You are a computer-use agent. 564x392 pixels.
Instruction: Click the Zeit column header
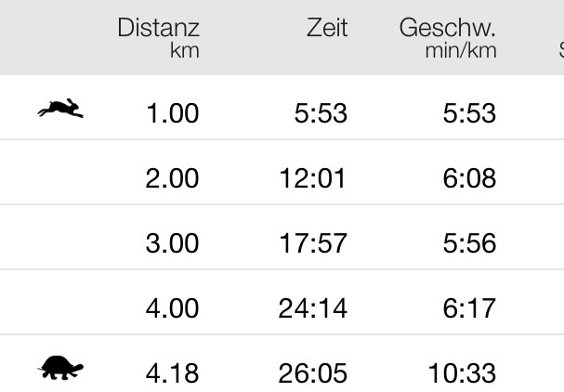327,29
